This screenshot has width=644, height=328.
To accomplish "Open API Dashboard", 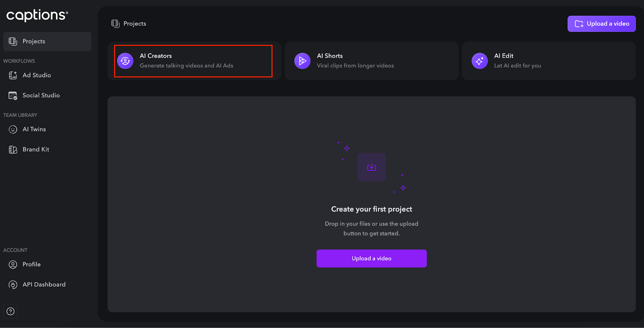I will coord(47,284).
